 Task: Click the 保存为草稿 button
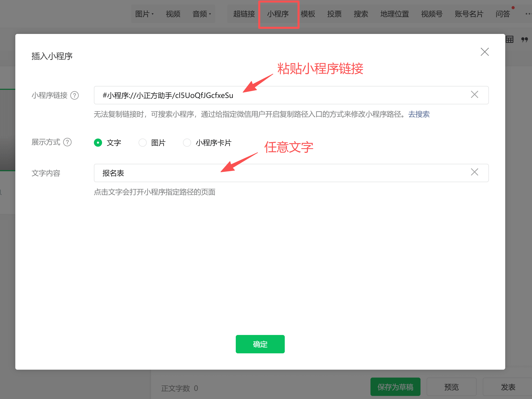[395, 387]
